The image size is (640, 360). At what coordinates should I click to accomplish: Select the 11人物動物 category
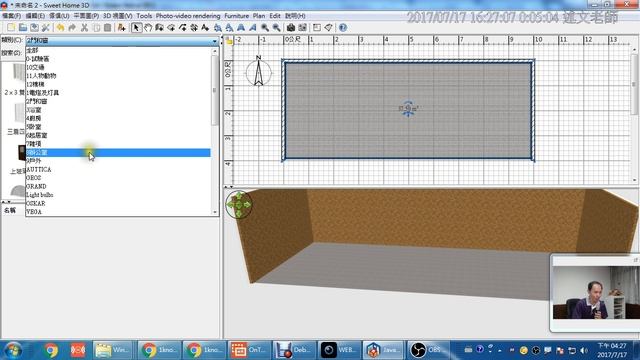click(x=118, y=76)
